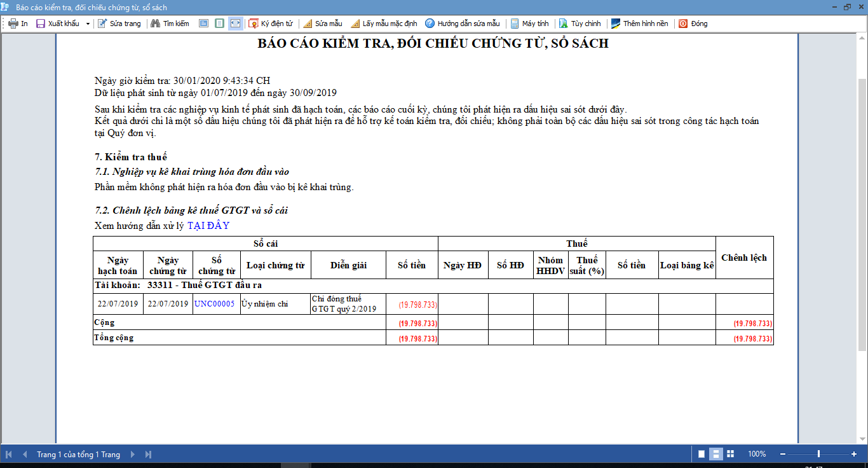
Task: Click Xuất khẩu export button
Action: click(x=57, y=24)
